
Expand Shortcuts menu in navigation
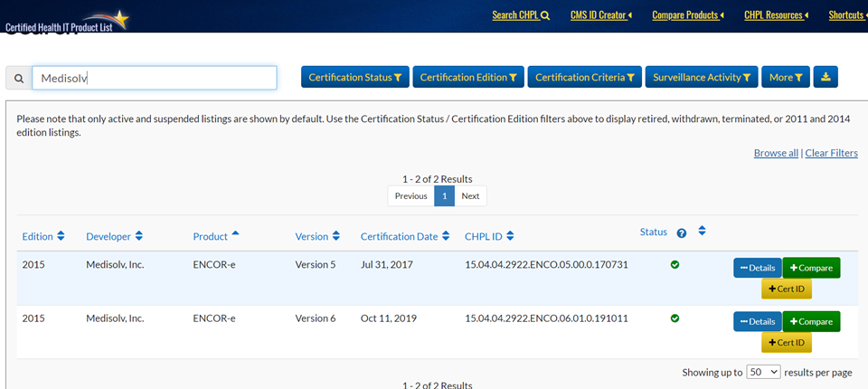coord(848,15)
